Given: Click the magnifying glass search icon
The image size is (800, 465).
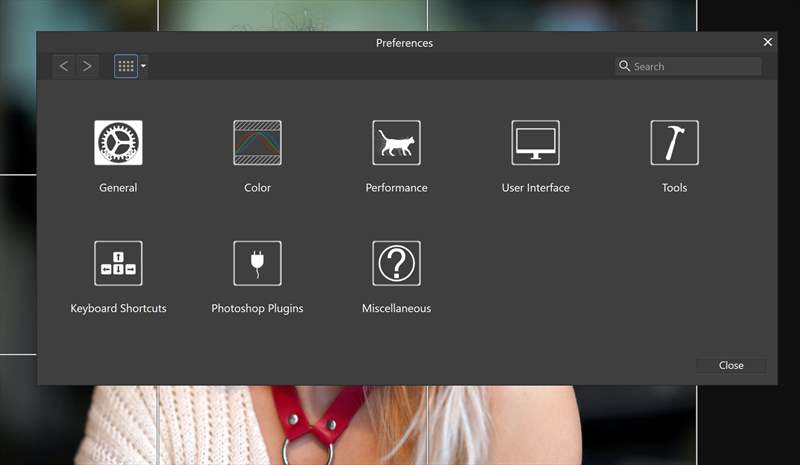Looking at the screenshot, I should click(624, 66).
